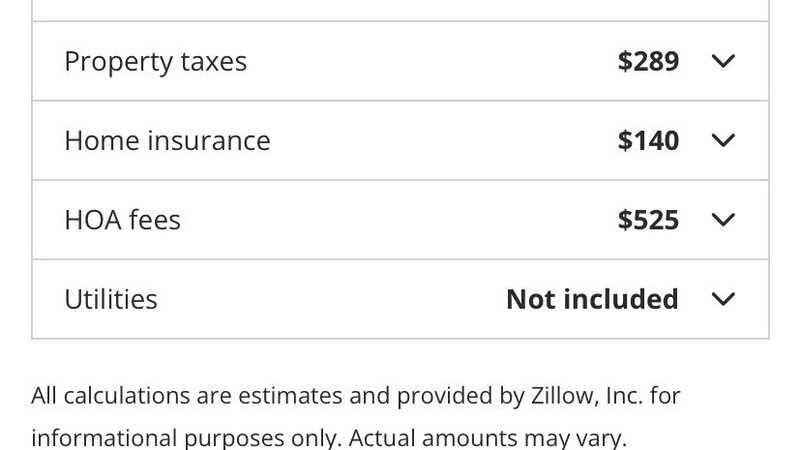
Task: Click the Not included utilities value
Action: pyautogui.click(x=592, y=299)
